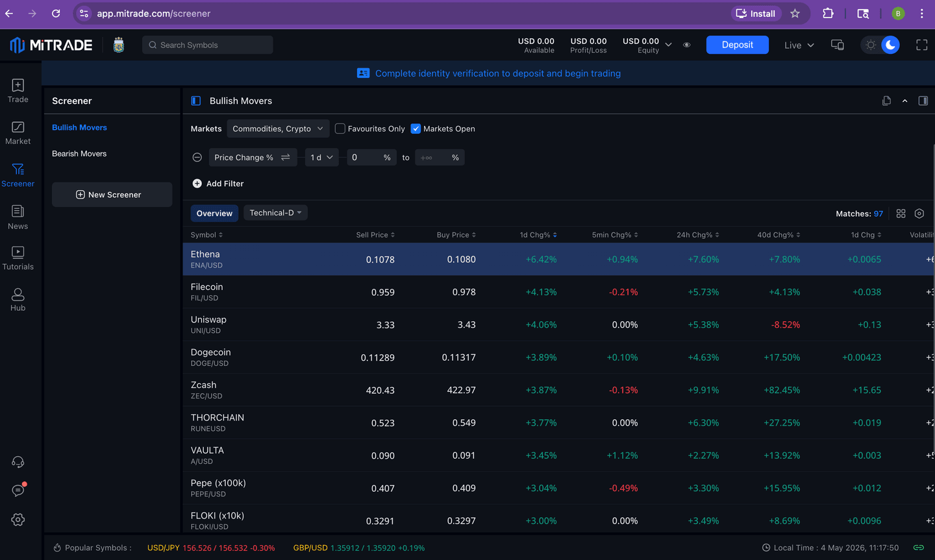Select Bearish Movers screener

79,154
